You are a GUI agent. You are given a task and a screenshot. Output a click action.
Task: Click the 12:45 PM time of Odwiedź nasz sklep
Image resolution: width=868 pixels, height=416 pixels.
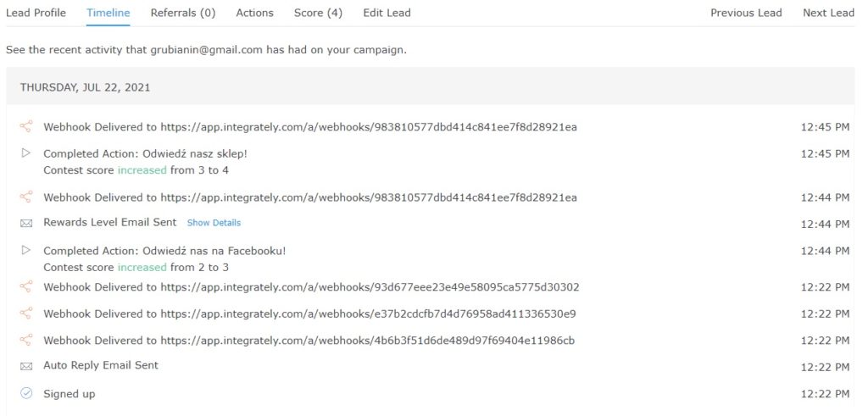(x=825, y=154)
